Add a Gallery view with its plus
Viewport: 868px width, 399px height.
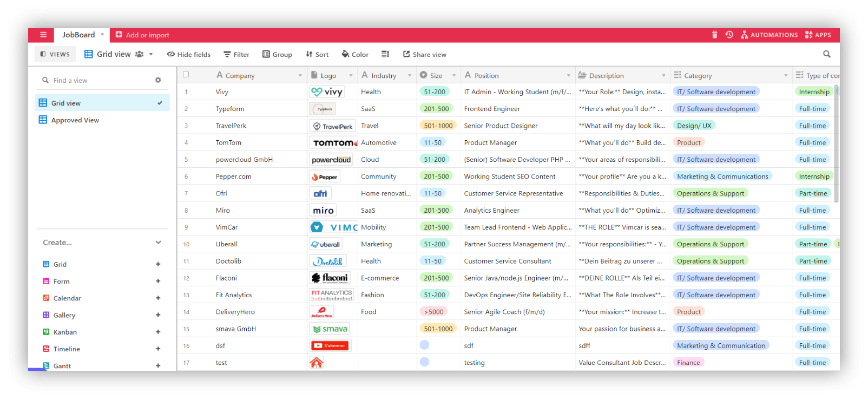coord(158,315)
